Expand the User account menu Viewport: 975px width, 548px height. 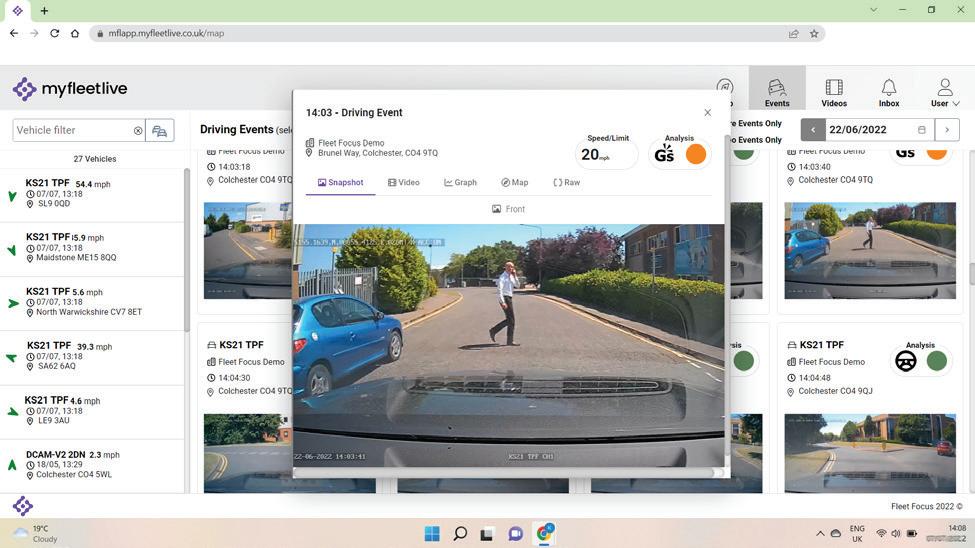coord(945,92)
